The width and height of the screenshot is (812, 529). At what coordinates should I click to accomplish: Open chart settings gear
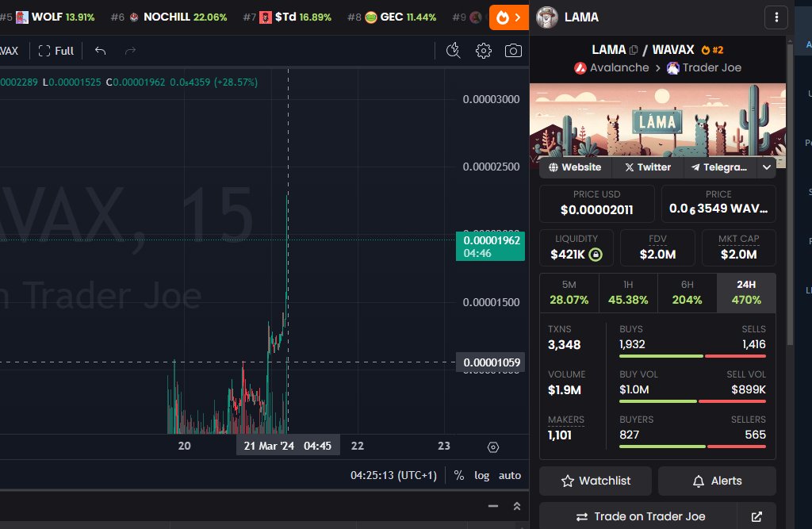click(x=484, y=51)
